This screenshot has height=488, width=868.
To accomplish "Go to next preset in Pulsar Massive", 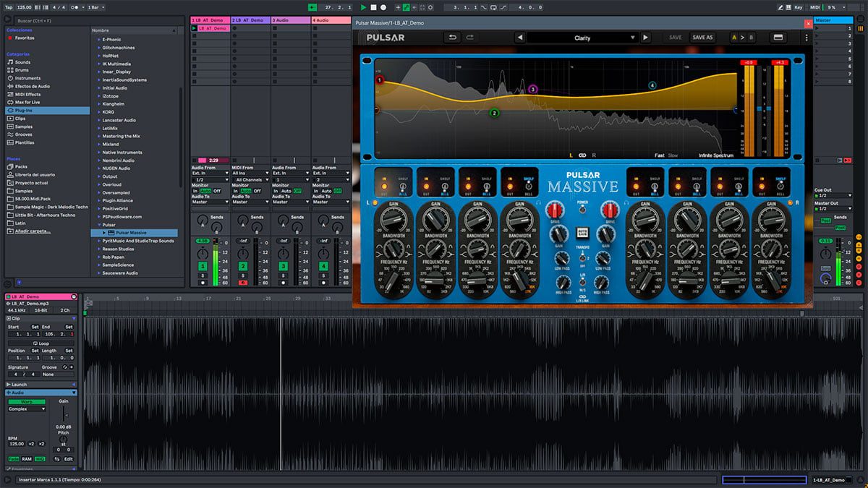I will 645,38.
